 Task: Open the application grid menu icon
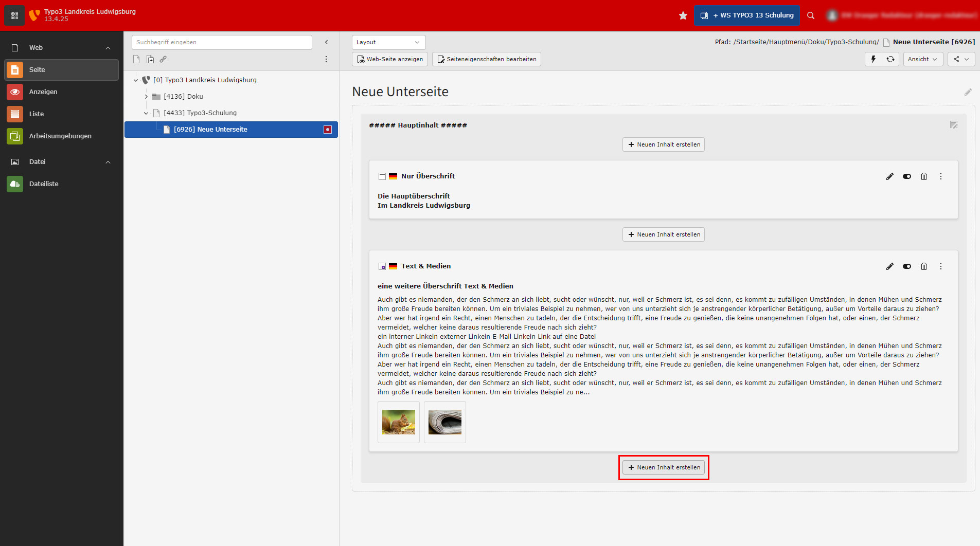coord(14,15)
